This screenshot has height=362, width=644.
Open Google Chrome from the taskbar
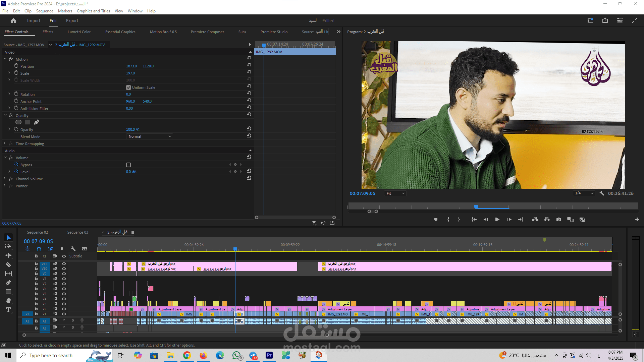[x=187, y=355]
